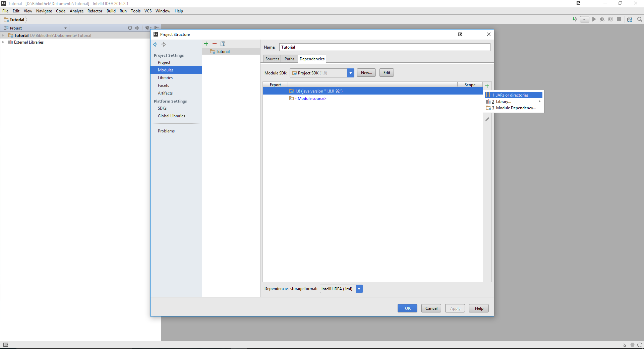Expand the External Libraries tree node
This screenshot has width=644, height=349.
(3, 42)
